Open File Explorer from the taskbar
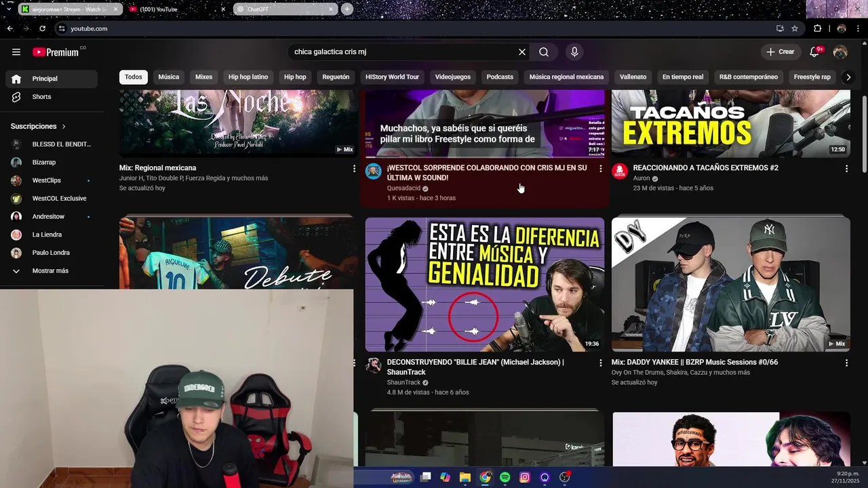The height and width of the screenshot is (488, 868). tap(465, 478)
